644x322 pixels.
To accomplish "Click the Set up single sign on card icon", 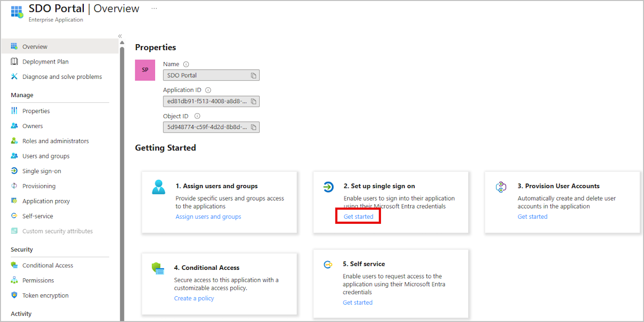I will point(328,187).
